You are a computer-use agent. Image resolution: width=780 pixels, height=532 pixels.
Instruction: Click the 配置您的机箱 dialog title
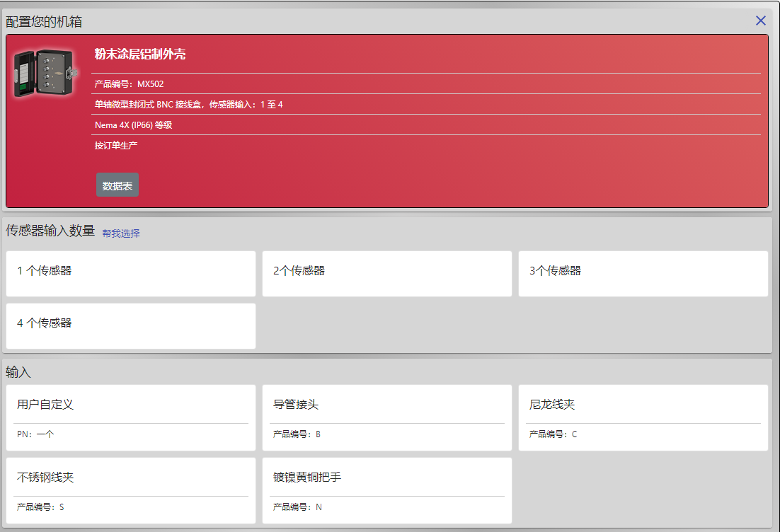click(44, 21)
